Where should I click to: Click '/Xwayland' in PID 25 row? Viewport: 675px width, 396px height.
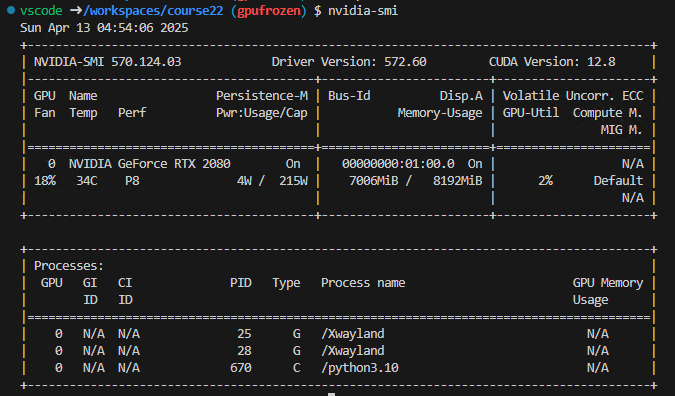coord(353,334)
